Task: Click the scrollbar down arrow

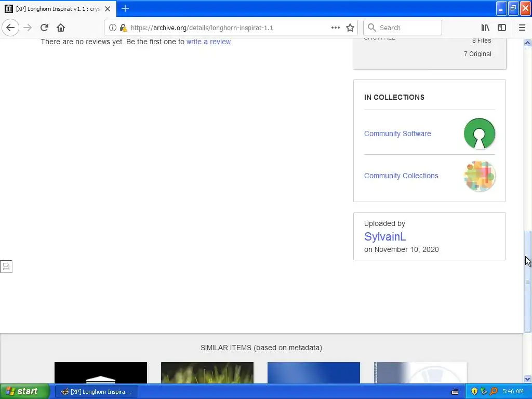Action: (527, 379)
